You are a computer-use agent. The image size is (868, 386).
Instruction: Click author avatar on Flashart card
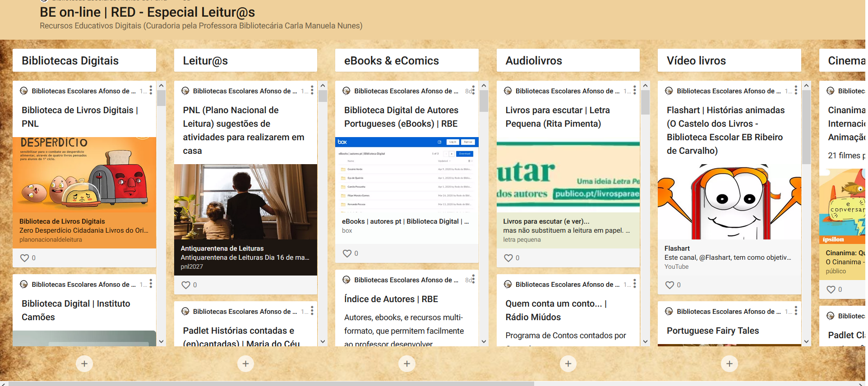[669, 91]
